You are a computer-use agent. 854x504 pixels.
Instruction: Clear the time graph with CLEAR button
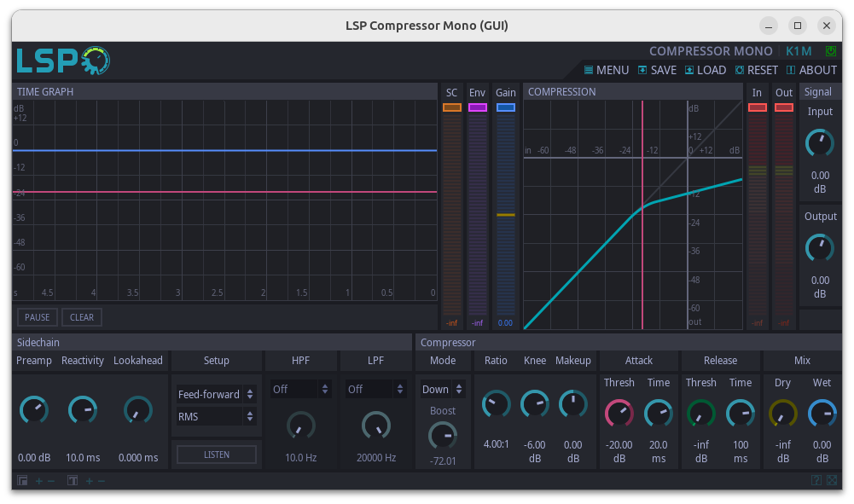(82, 317)
